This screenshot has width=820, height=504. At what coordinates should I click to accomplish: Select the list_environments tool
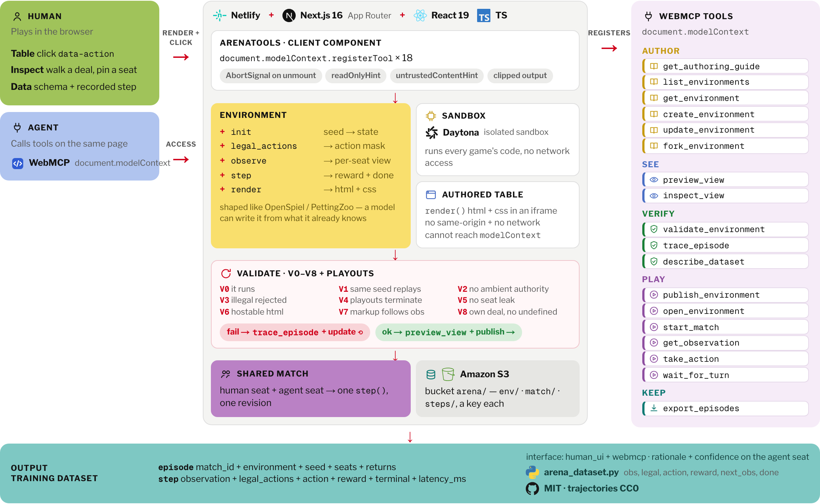[725, 82]
